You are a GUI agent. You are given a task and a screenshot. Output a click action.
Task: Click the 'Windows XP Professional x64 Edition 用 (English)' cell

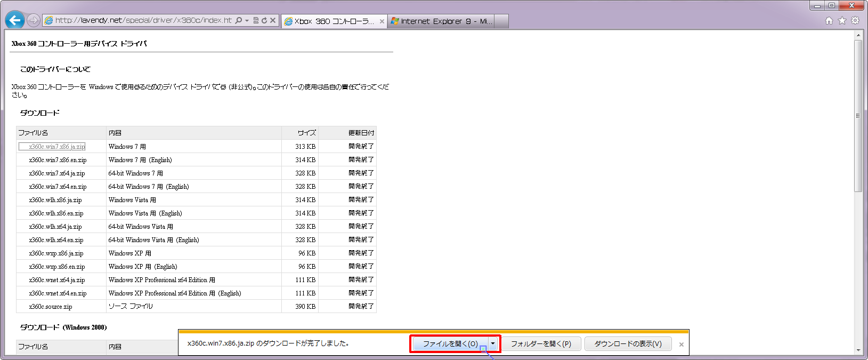click(x=194, y=293)
